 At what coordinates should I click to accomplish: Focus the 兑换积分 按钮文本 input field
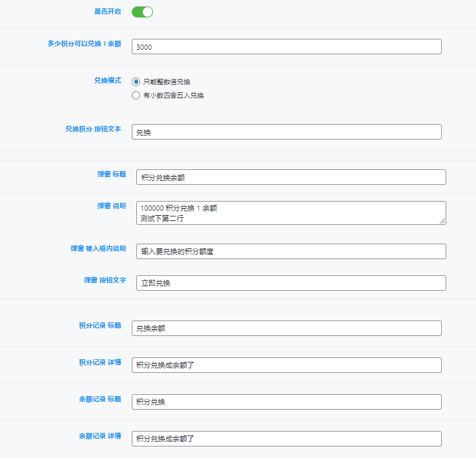click(286, 132)
